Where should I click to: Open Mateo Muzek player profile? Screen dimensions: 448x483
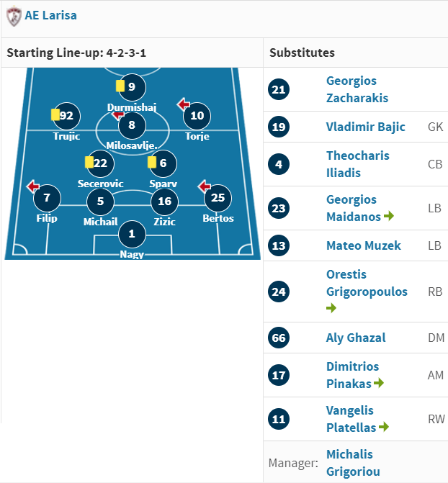364,245
